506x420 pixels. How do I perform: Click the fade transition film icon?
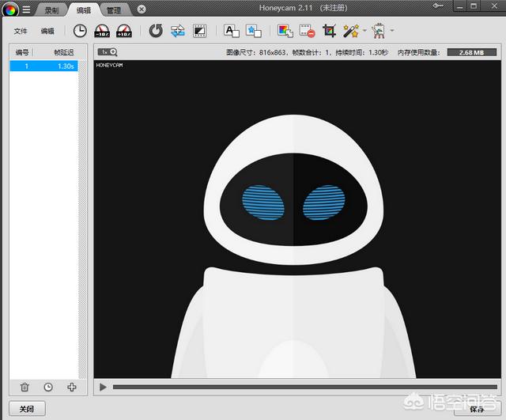[199, 31]
